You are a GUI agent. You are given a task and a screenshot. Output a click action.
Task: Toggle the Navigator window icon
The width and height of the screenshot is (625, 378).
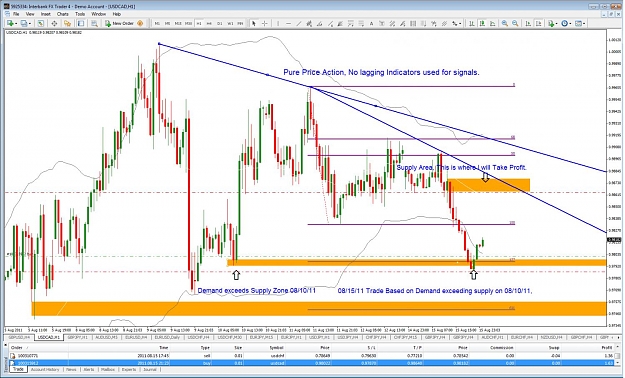(67, 24)
